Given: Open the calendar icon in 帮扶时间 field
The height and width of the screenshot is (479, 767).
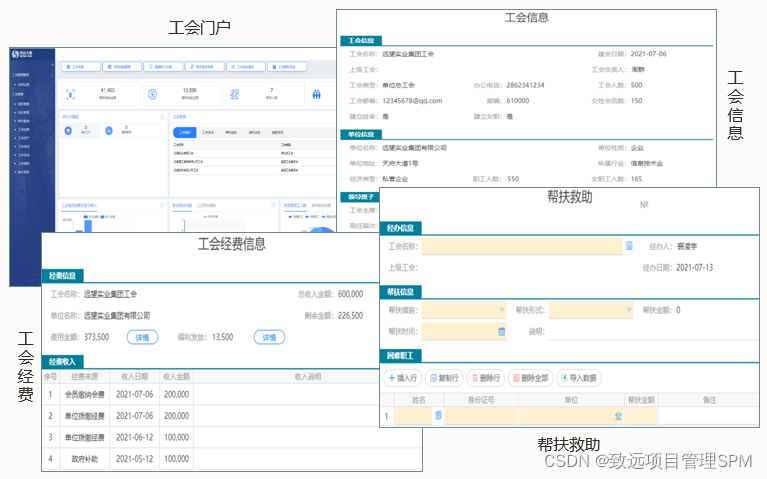Looking at the screenshot, I should point(501,331).
